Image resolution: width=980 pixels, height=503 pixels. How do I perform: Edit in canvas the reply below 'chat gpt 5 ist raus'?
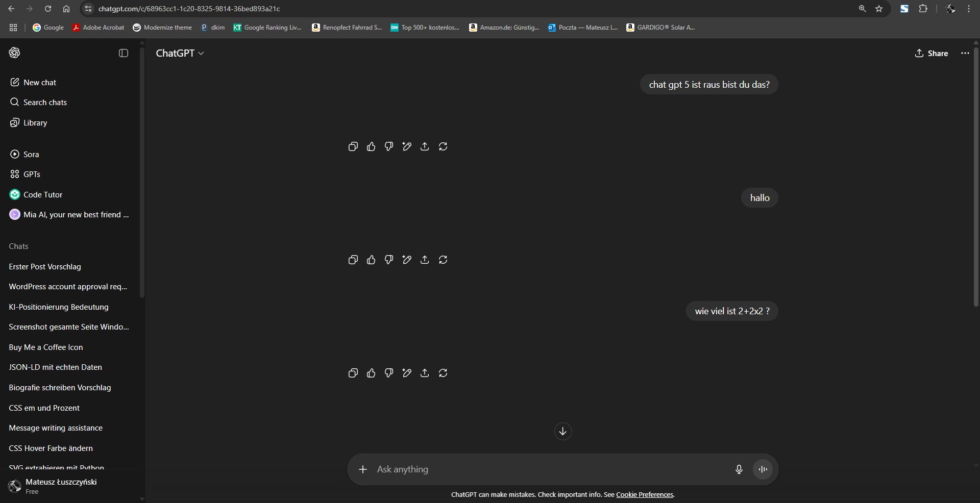(407, 146)
